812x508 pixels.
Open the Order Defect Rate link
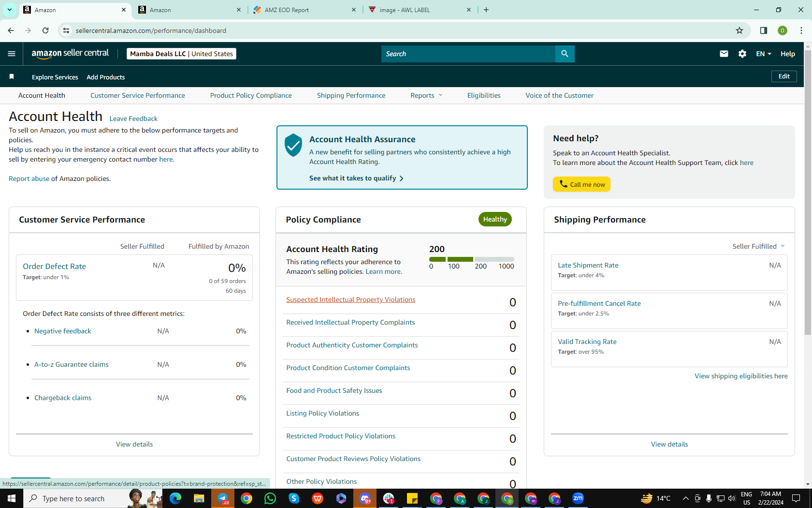(54, 266)
